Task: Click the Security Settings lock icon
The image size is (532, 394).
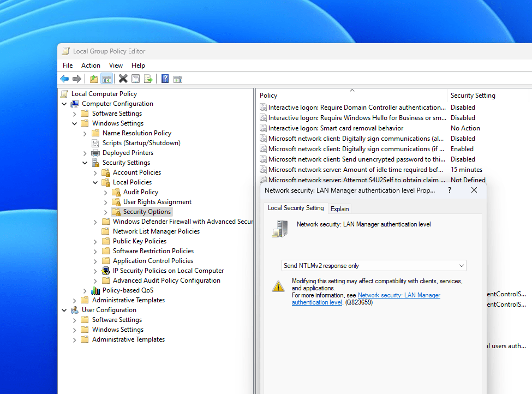Action: pos(95,163)
